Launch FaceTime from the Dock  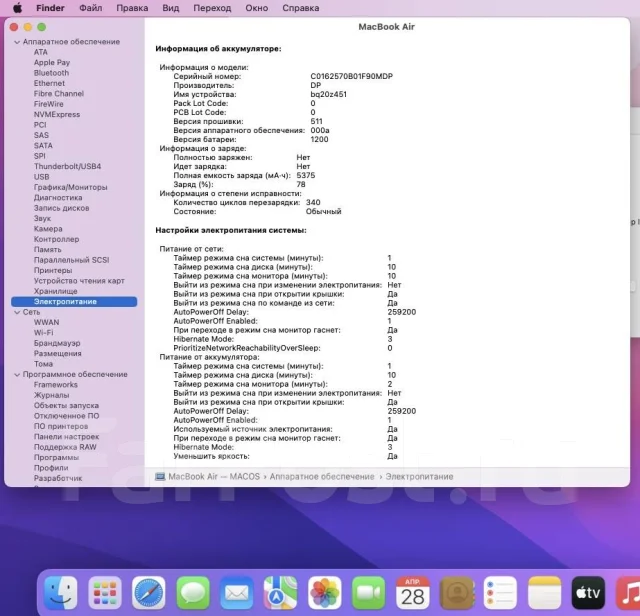[x=369, y=592]
